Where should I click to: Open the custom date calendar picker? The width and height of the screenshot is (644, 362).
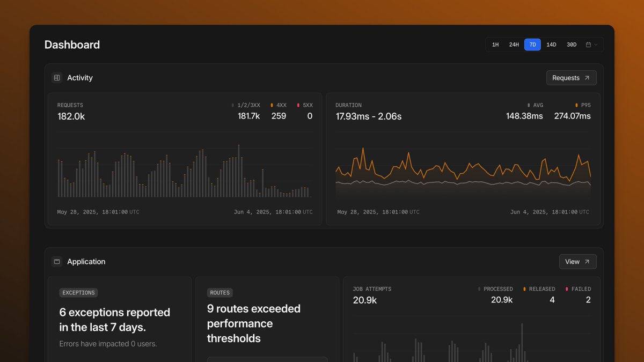591,45
